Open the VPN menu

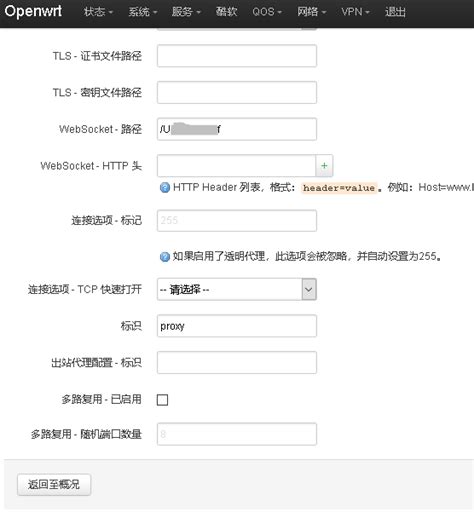pos(355,12)
